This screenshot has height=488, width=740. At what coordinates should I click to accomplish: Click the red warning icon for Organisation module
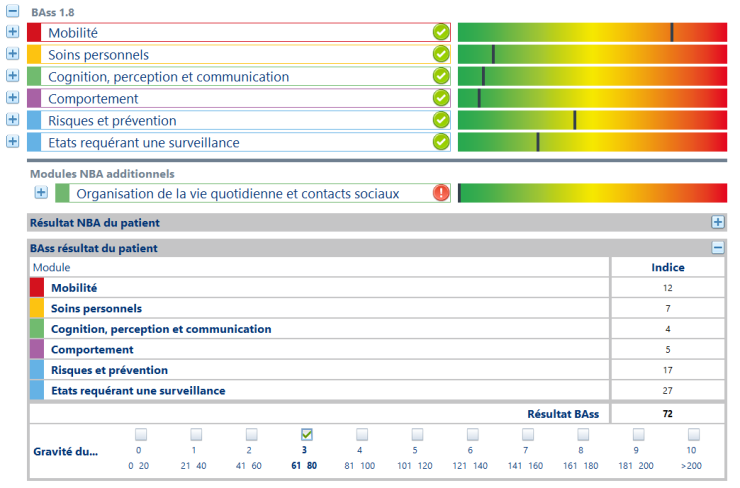(x=441, y=193)
